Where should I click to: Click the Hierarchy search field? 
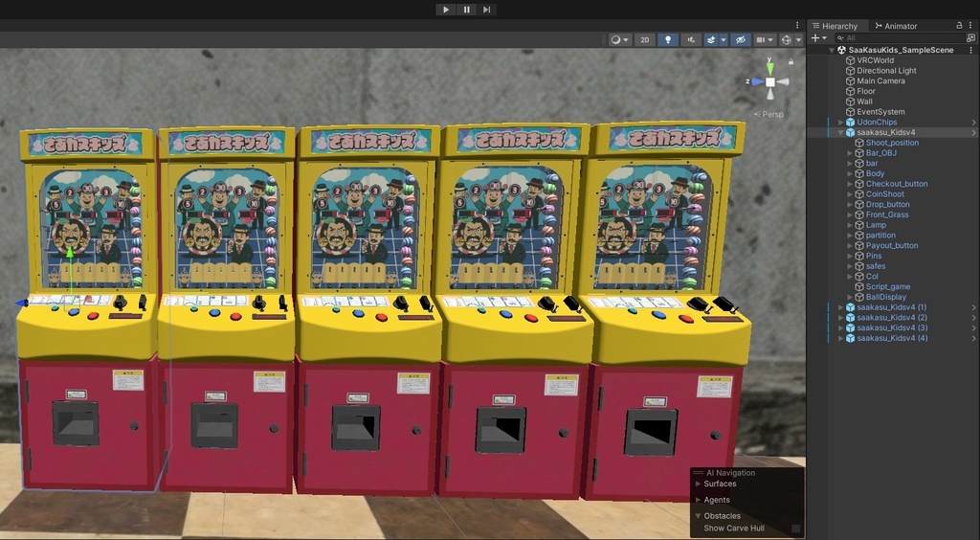[900, 38]
